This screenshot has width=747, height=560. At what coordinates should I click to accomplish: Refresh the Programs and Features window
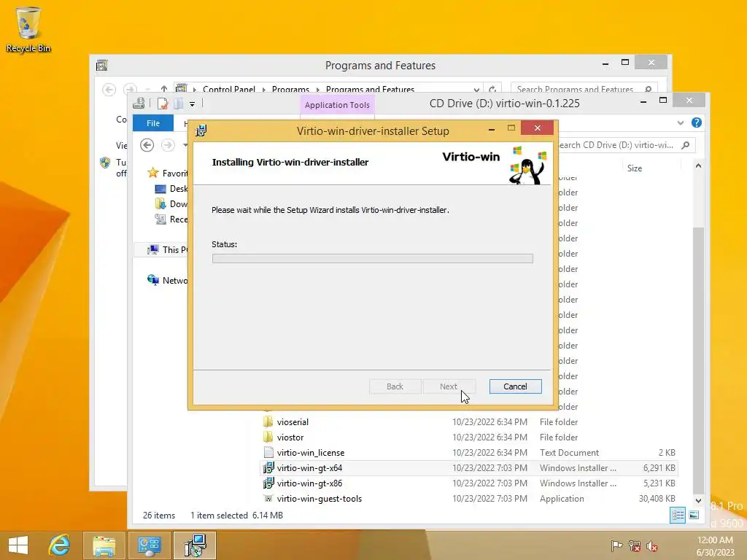[x=492, y=89]
